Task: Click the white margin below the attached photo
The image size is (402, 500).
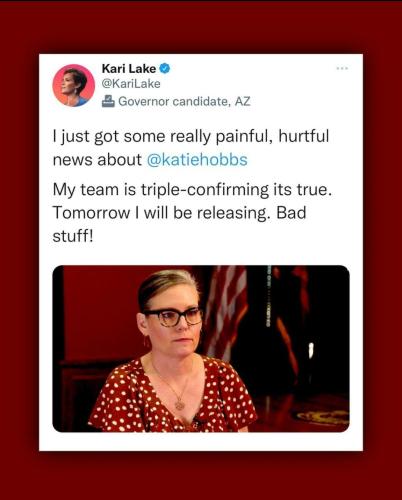Action: coord(201,442)
